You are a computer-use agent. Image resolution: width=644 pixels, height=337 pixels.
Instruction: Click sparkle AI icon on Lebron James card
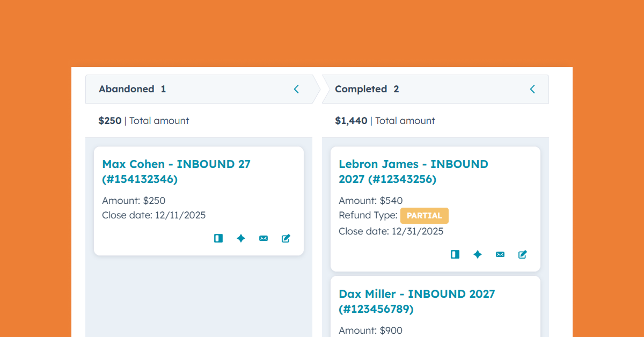tap(478, 254)
